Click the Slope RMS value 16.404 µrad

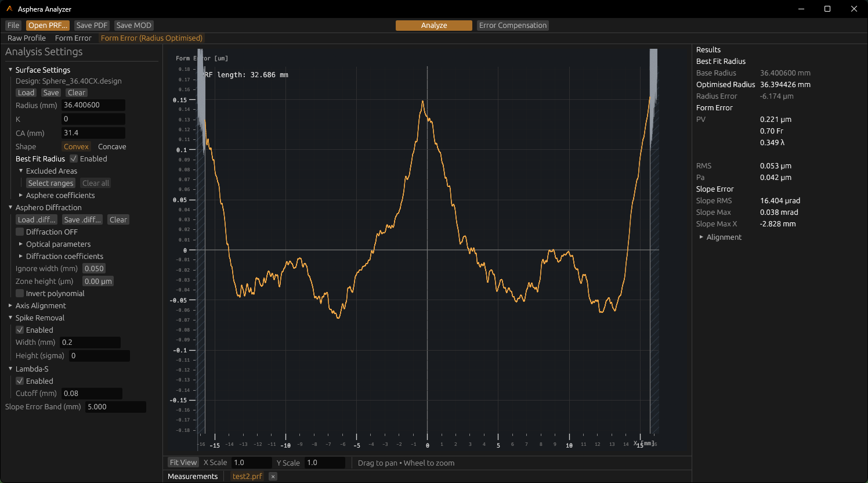tap(780, 200)
